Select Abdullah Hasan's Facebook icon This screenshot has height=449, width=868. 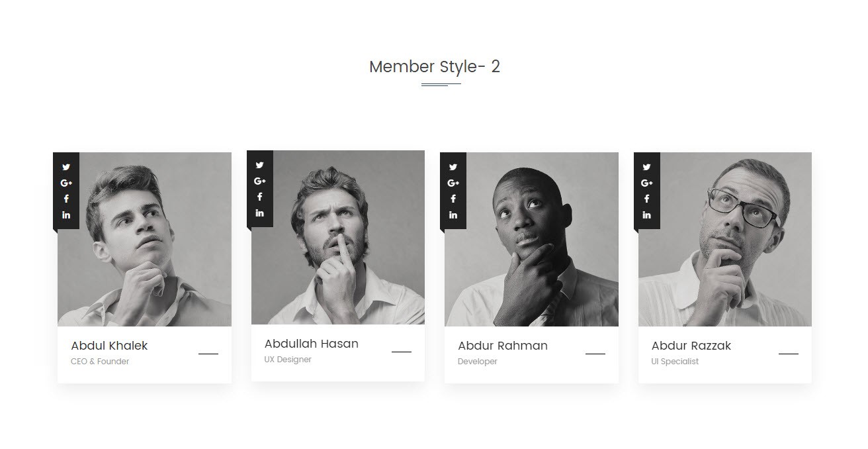(x=259, y=197)
